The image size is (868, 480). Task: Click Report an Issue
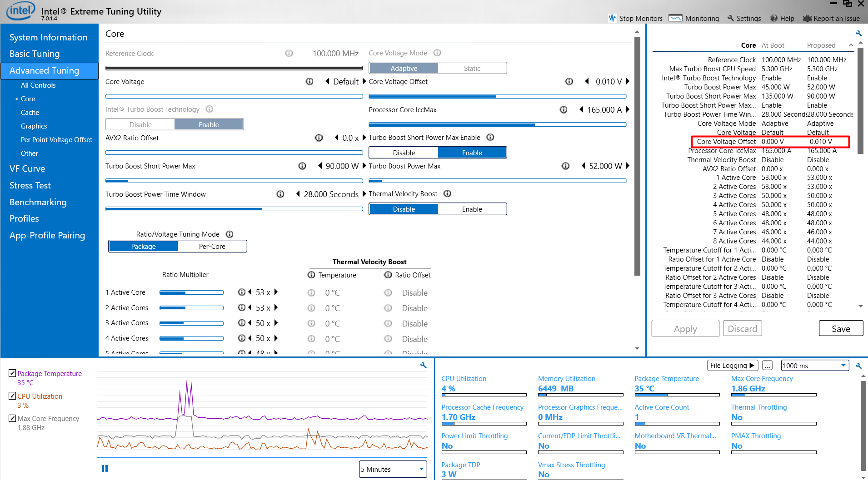pos(831,18)
